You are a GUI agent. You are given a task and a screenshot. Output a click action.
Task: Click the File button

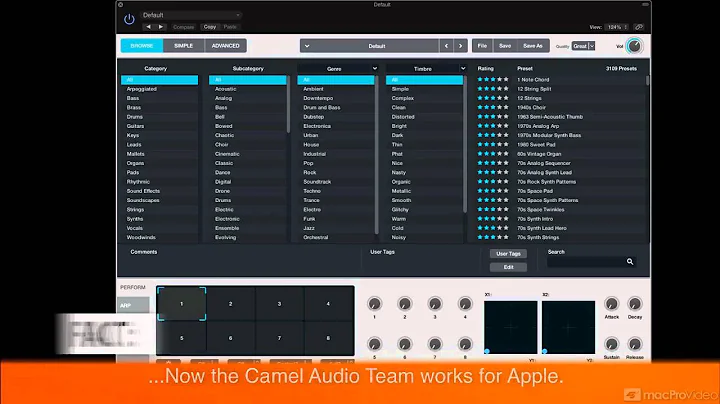(482, 46)
